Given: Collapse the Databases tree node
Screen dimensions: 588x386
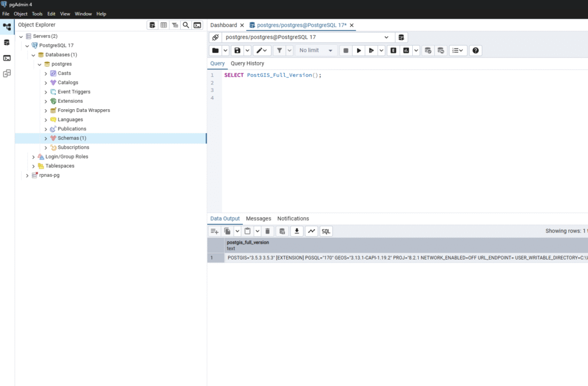Looking at the screenshot, I should (x=33, y=55).
